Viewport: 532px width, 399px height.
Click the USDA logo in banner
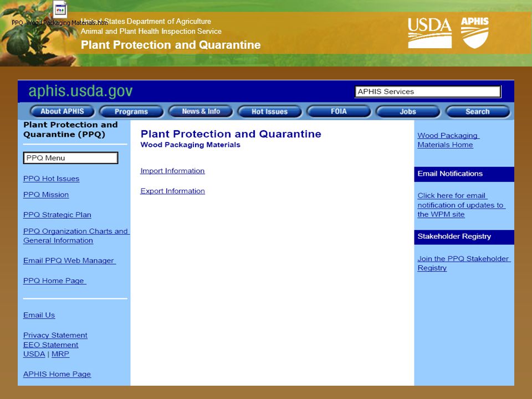click(429, 33)
